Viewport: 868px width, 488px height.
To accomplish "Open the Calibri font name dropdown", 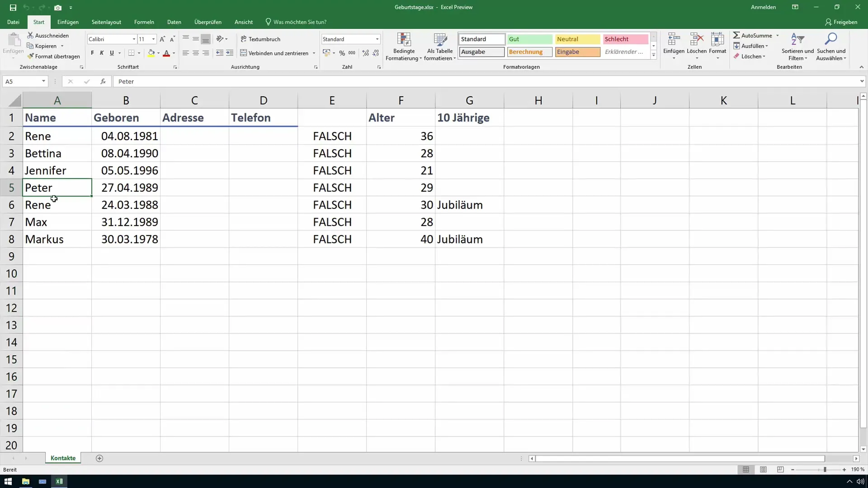I will (134, 39).
